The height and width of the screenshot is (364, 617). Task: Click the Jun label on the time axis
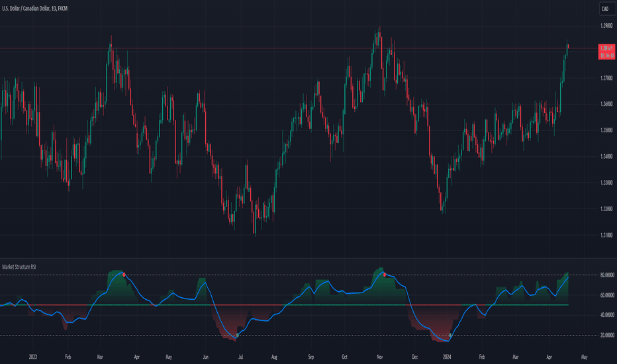pyautogui.click(x=205, y=357)
